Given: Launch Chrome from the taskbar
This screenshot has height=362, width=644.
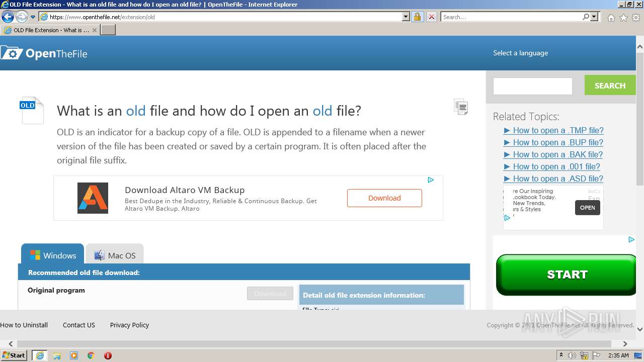Looking at the screenshot, I should (91, 355).
